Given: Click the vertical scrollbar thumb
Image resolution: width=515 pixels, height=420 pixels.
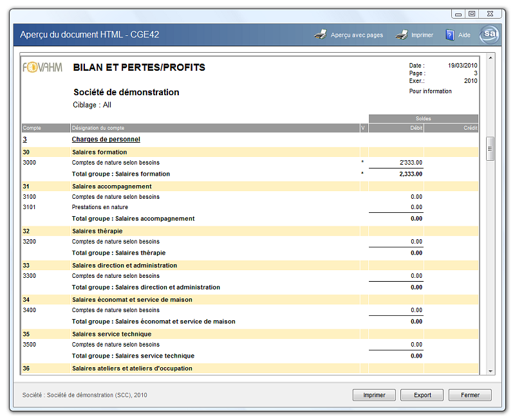Looking at the screenshot, I should click(491, 149).
